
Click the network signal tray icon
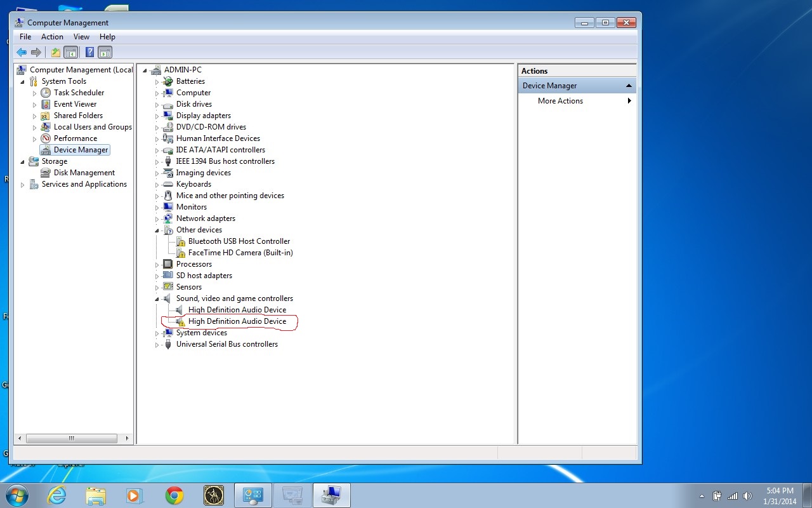[733, 496]
